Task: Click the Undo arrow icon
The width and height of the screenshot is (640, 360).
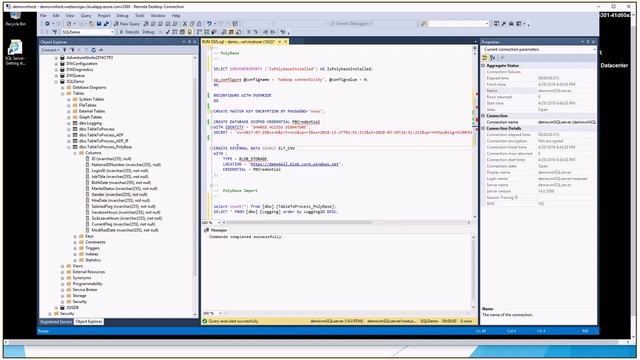Action: coord(209,24)
